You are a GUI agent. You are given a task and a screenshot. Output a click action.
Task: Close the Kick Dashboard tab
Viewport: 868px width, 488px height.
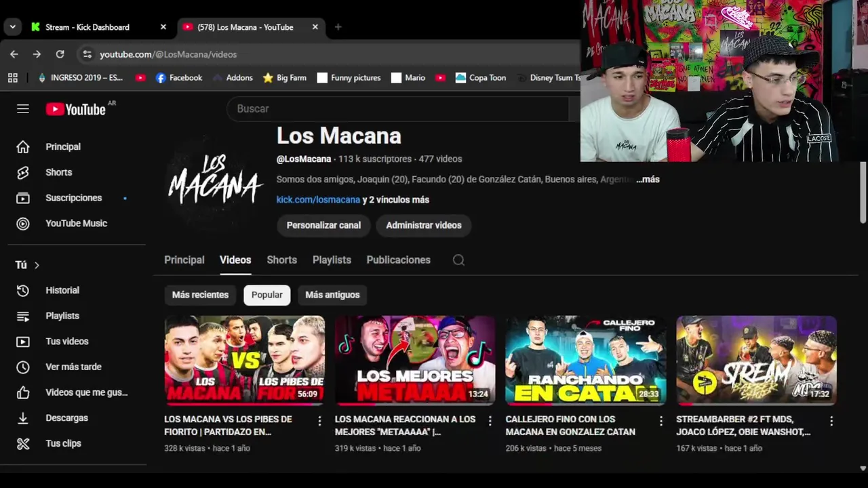click(x=163, y=27)
